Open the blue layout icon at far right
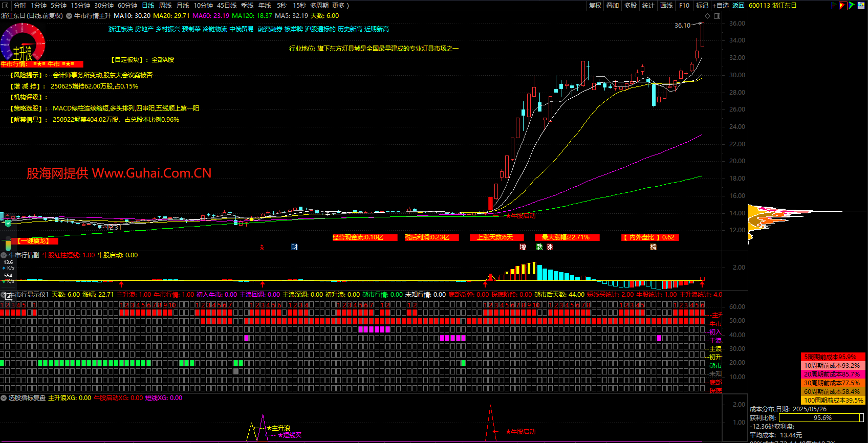 [862, 5]
